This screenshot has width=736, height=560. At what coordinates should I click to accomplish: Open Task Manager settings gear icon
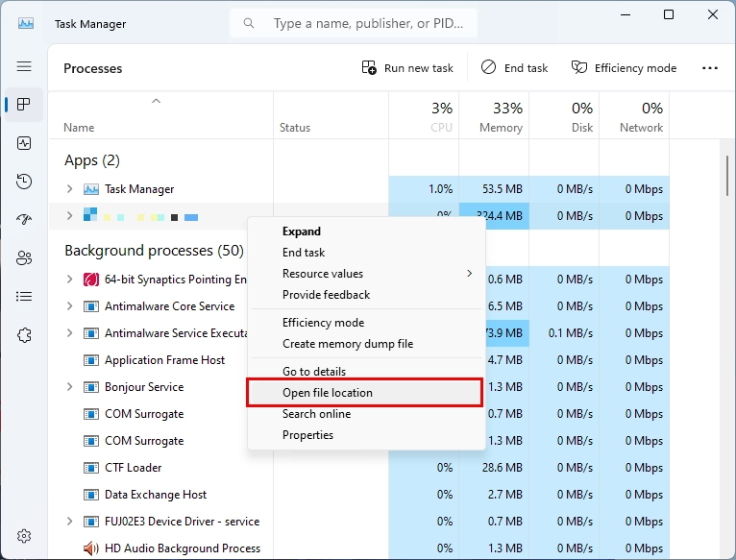coord(24,536)
